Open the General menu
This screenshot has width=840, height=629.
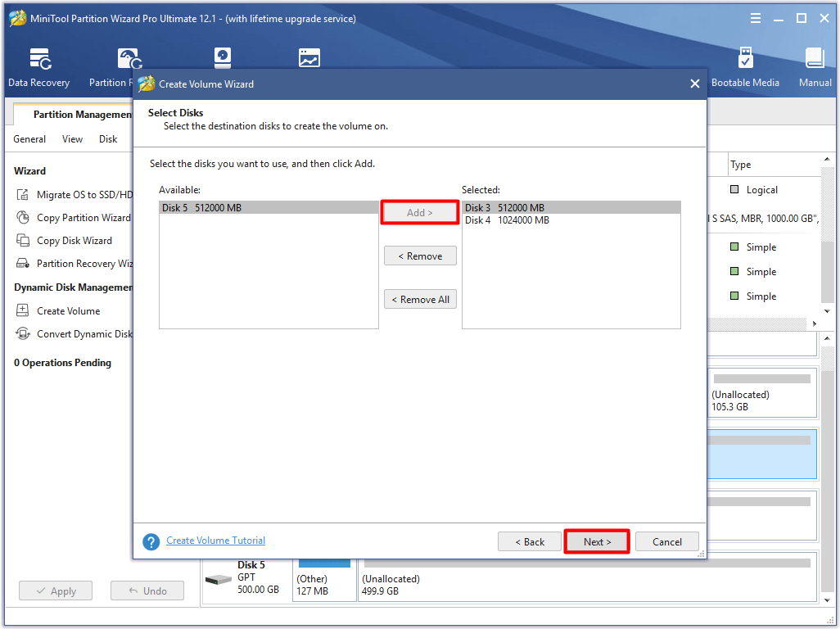[x=29, y=139]
